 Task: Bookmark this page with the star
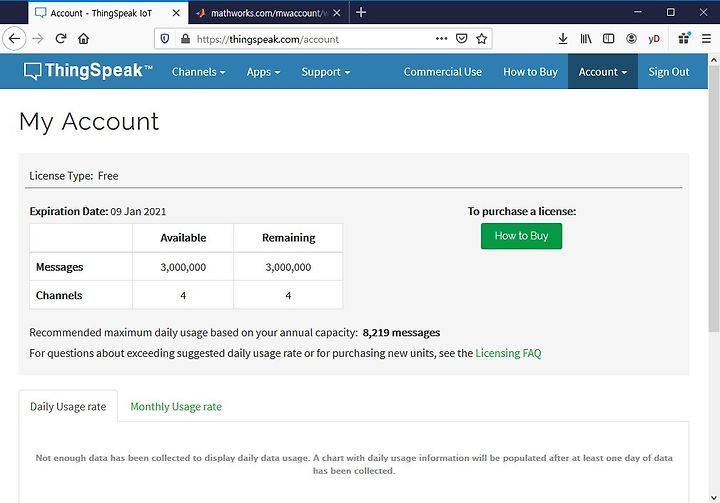[x=481, y=39]
